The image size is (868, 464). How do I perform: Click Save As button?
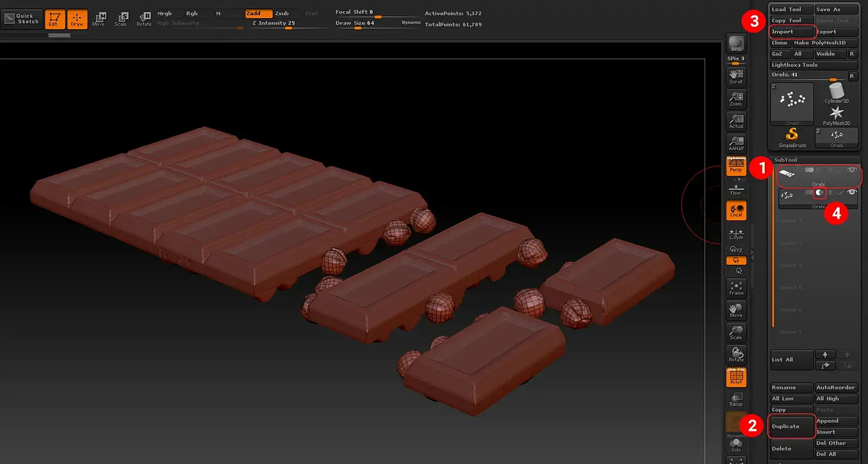tap(836, 9)
